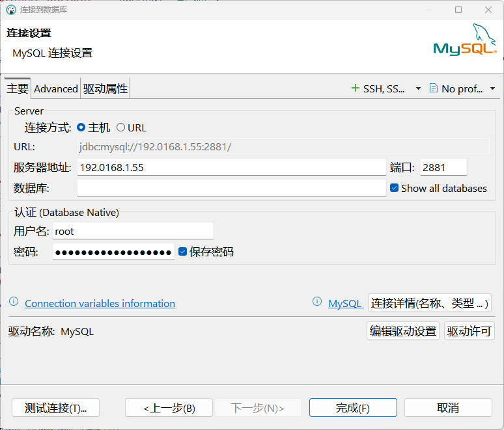The height and width of the screenshot is (430, 504).
Task: Maximize the connection dialog window
Action: [x=458, y=10]
